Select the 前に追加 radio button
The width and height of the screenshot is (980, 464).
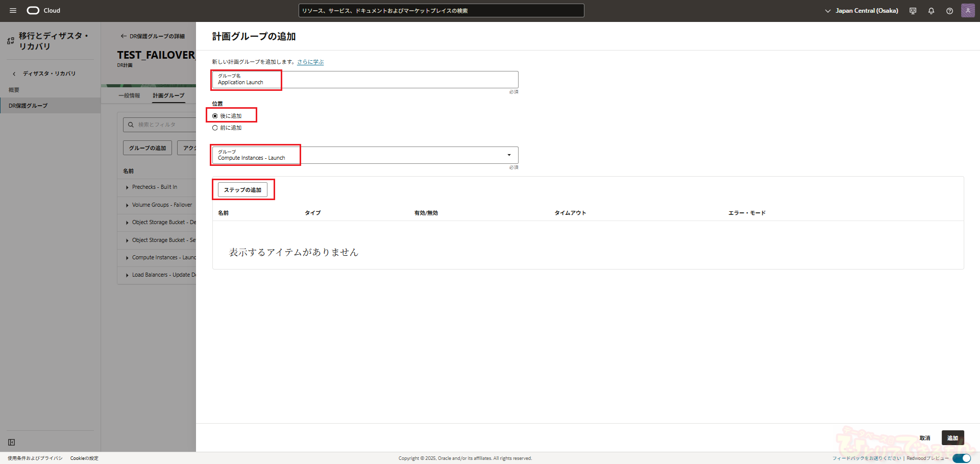coord(215,128)
